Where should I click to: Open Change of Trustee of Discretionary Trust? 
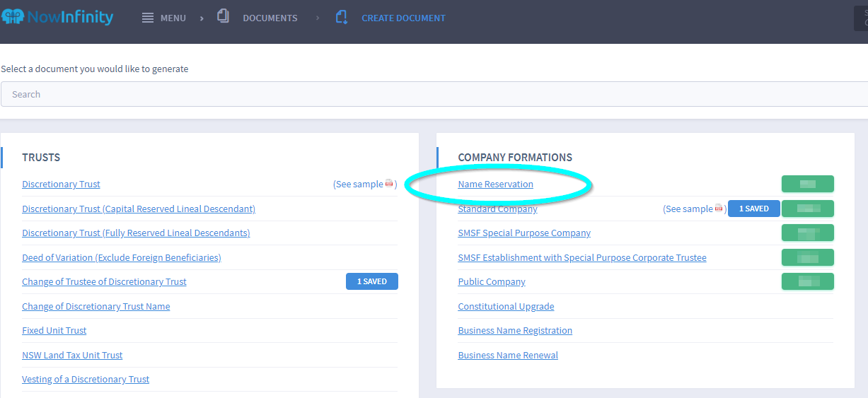104,282
